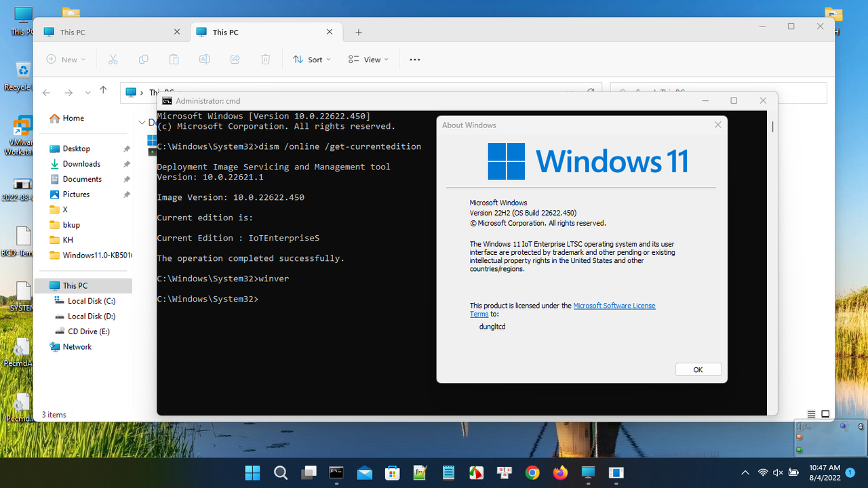Open VMware Workstation desktop shortcut
Viewport: 868px width, 488px height.
(21, 136)
